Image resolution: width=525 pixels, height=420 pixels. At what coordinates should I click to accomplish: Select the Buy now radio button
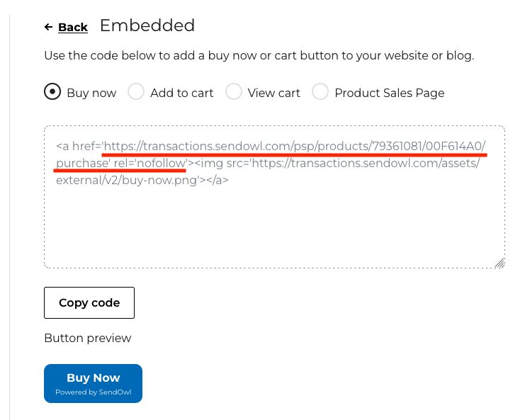pos(52,92)
